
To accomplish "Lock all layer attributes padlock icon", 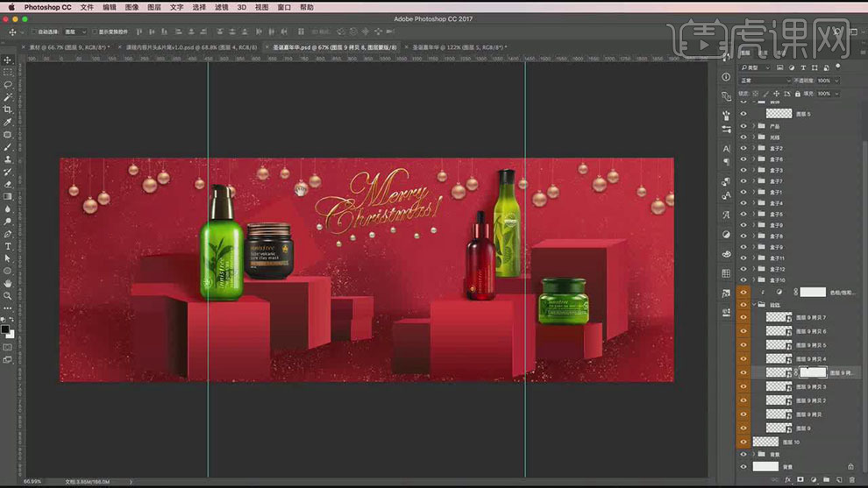I will [x=797, y=94].
